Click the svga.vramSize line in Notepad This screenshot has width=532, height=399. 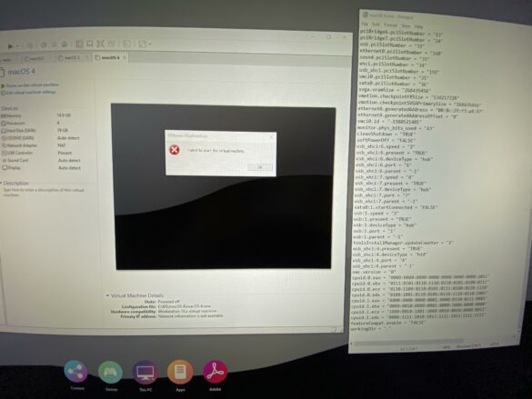click(x=395, y=90)
